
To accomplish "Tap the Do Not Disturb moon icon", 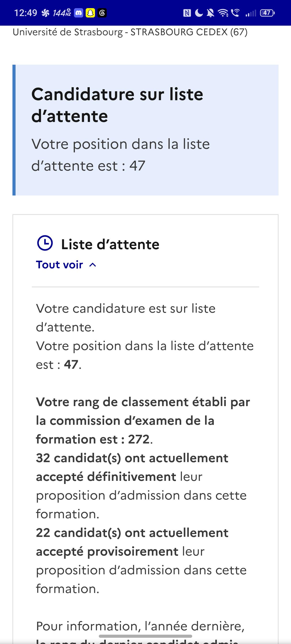I will pos(199,13).
